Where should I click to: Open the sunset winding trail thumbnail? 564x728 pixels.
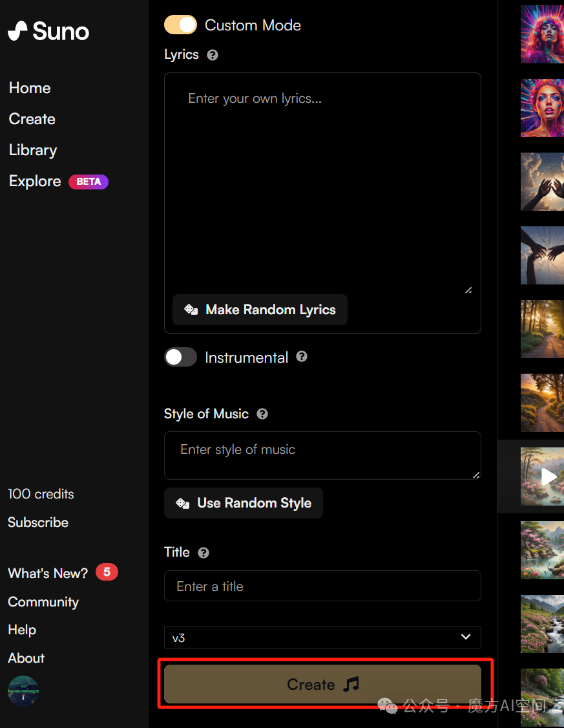[542, 403]
